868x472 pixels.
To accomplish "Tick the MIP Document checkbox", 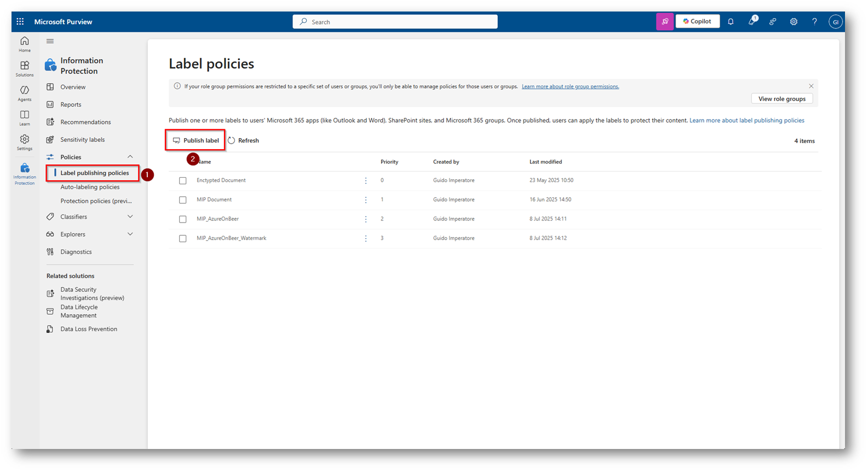I will click(x=183, y=200).
